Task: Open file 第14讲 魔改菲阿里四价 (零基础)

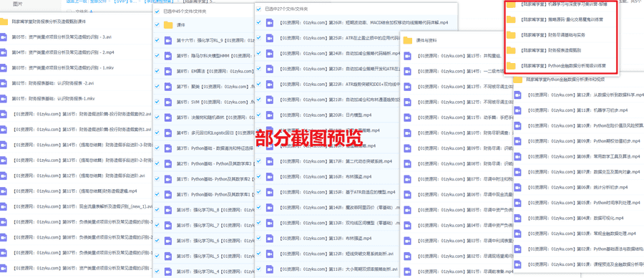Action: click(x=339, y=207)
